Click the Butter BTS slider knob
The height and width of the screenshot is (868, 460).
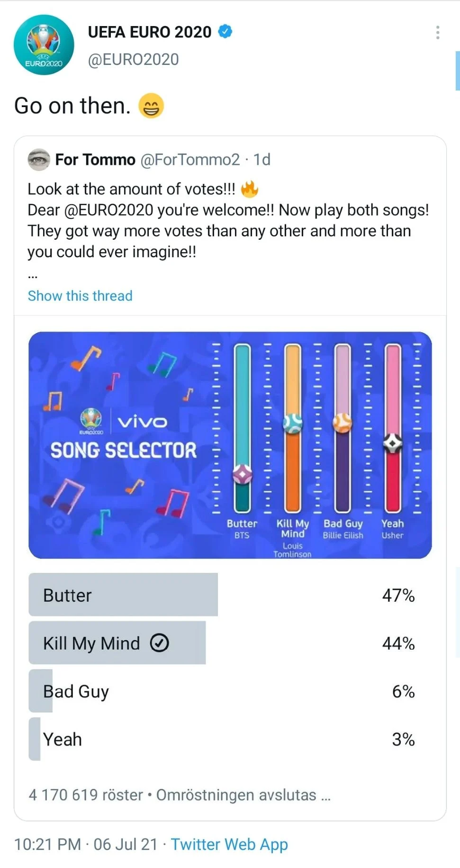coord(242,474)
